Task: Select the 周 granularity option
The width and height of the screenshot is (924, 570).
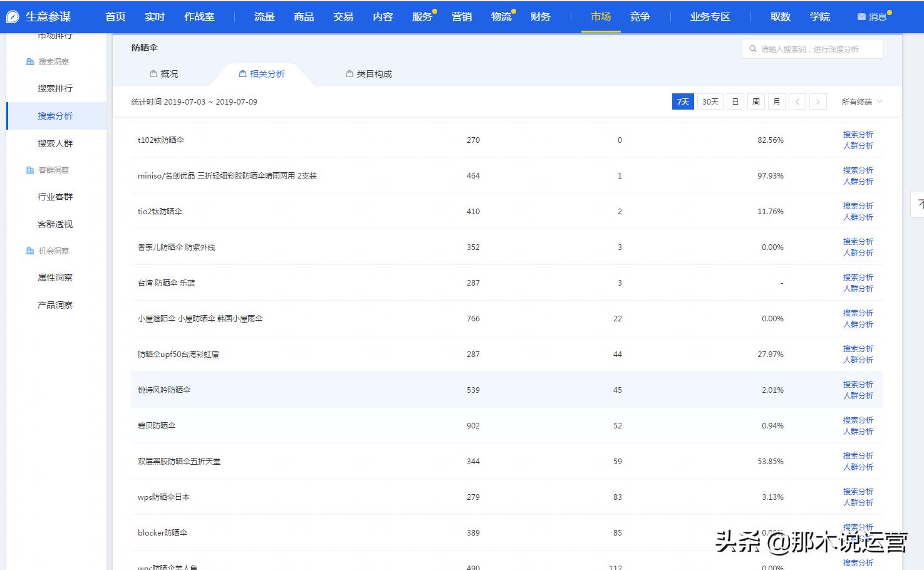Action: tap(755, 101)
